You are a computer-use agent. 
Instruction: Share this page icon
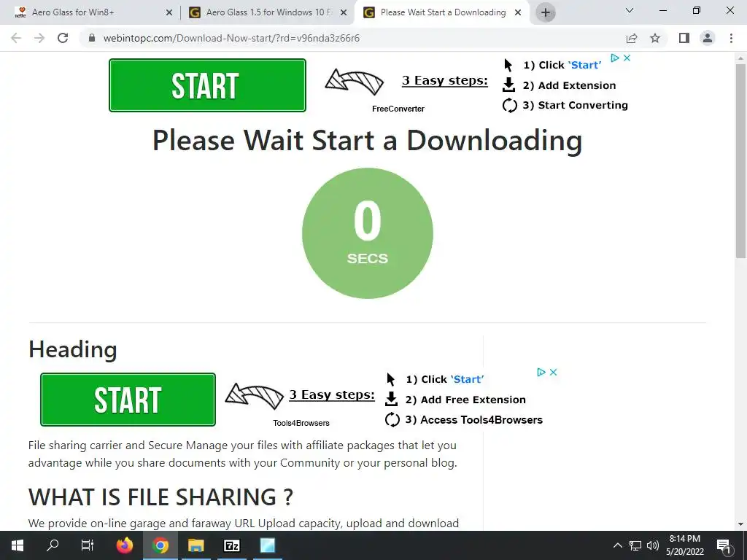point(632,38)
